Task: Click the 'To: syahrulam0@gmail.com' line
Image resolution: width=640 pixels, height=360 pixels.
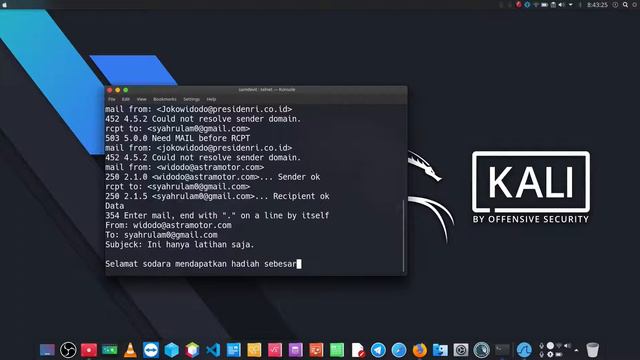Action: [x=161, y=235]
